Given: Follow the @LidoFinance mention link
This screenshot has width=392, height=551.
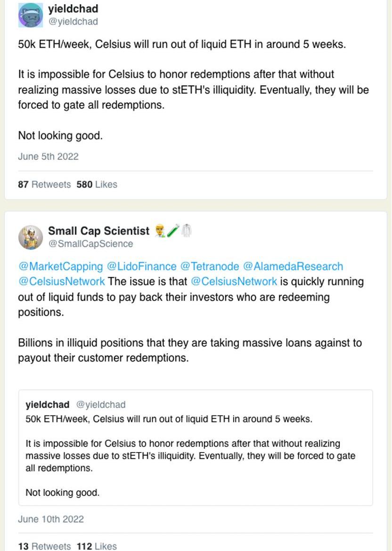Looking at the screenshot, I should 142,267.
